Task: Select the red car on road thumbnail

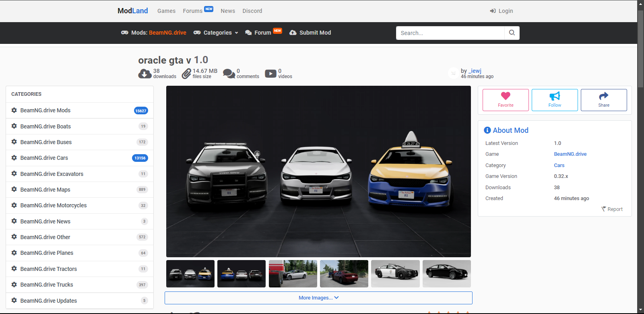Action: (344, 274)
